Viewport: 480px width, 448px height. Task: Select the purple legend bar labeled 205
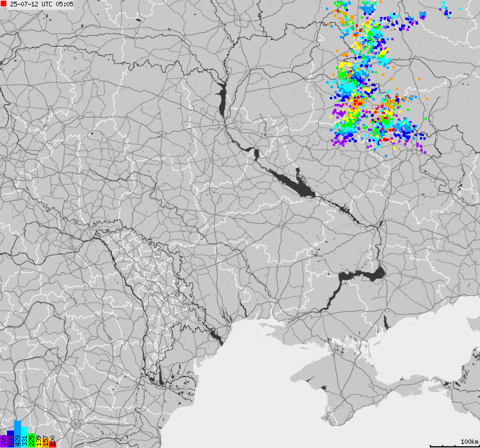pos(4,441)
